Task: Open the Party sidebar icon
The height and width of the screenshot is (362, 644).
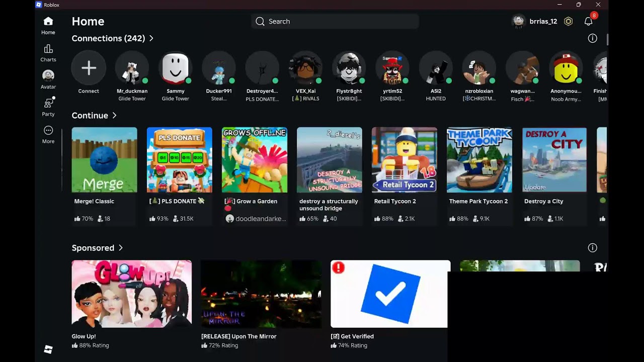Action: (x=48, y=103)
